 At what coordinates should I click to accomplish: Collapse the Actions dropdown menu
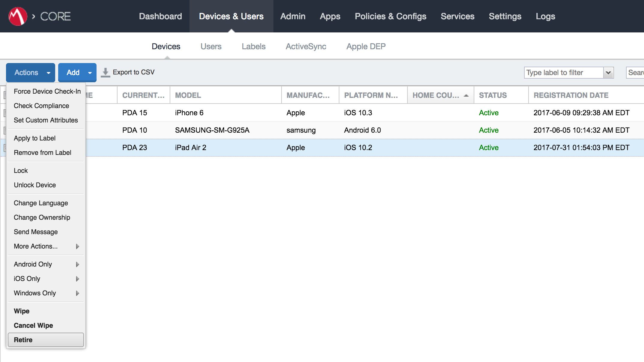(x=31, y=73)
